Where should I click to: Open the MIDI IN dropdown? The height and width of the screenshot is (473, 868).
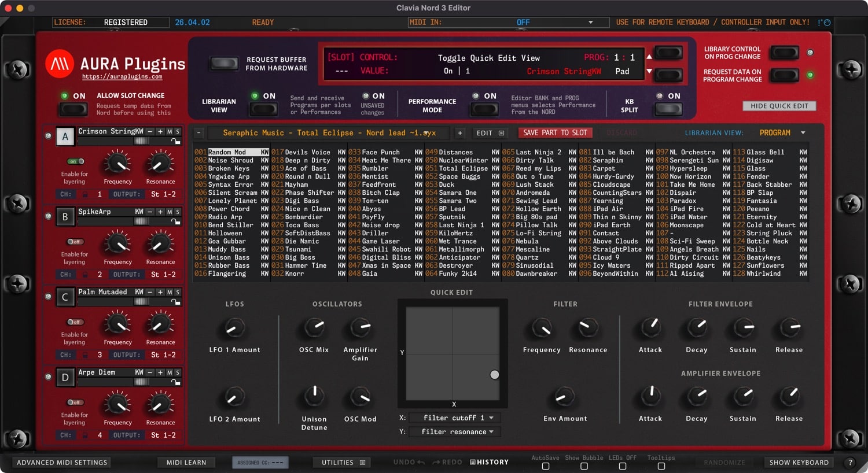click(x=590, y=22)
